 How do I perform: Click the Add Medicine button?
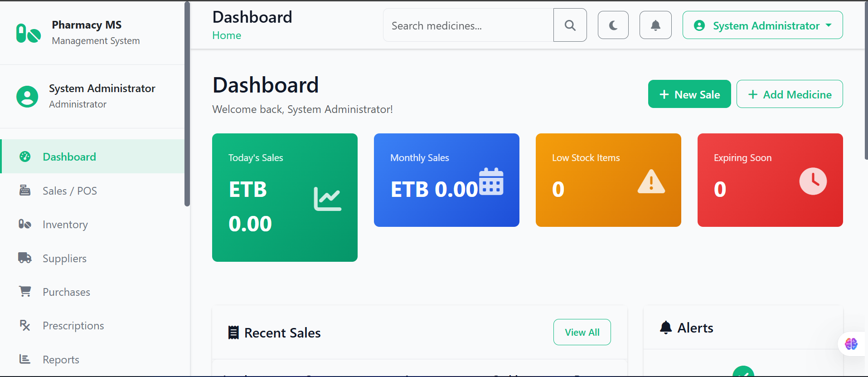[790, 94]
